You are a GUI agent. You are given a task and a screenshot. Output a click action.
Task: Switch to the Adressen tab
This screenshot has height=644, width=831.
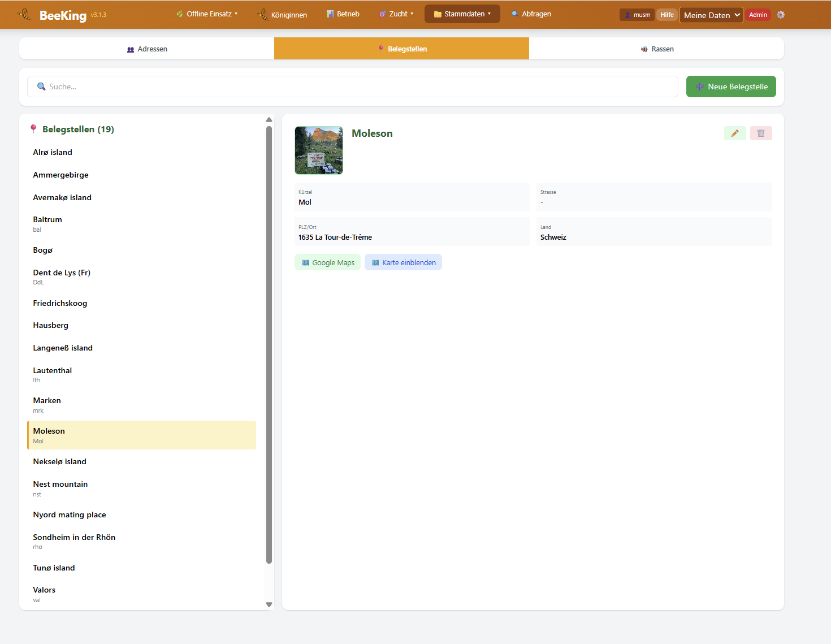147,49
